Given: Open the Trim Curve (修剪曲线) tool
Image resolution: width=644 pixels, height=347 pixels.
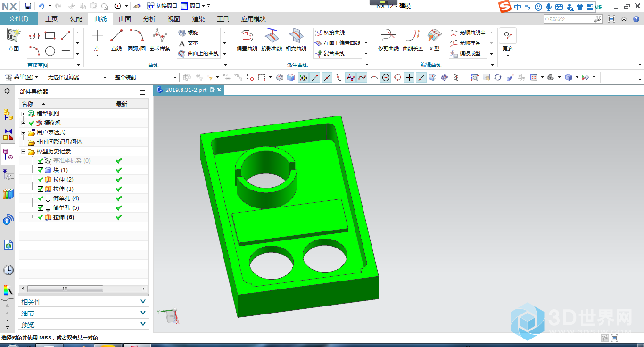Looking at the screenshot, I should (388, 41).
